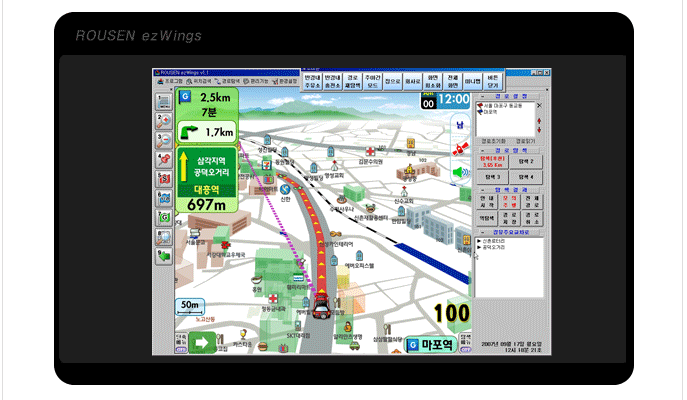Click the 안내 시작 button
This screenshot has width=687, height=400.
pos(486,202)
